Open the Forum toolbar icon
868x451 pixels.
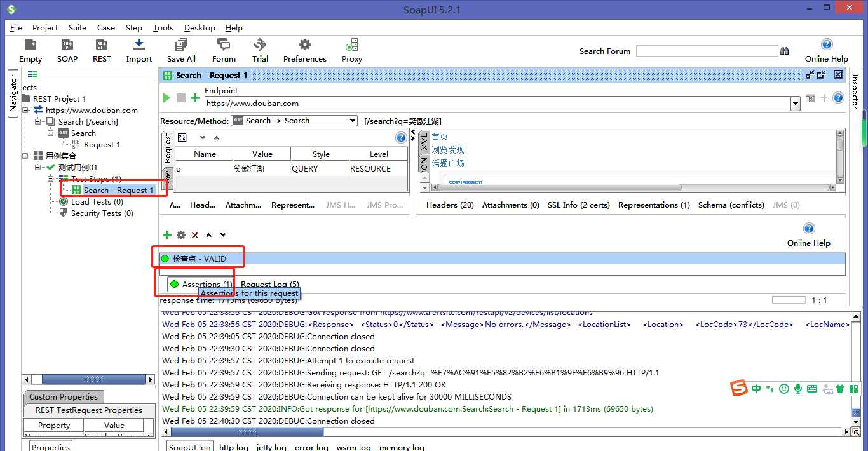coord(223,45)
